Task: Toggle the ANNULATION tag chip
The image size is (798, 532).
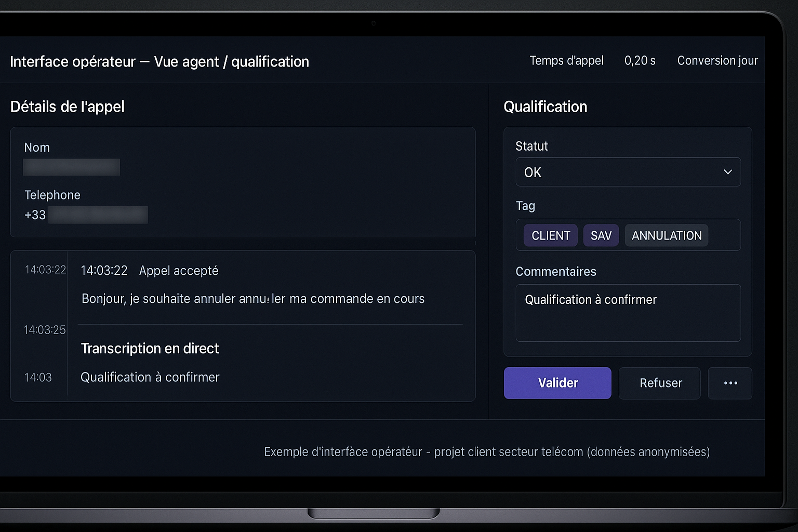Action: point(667,236)
